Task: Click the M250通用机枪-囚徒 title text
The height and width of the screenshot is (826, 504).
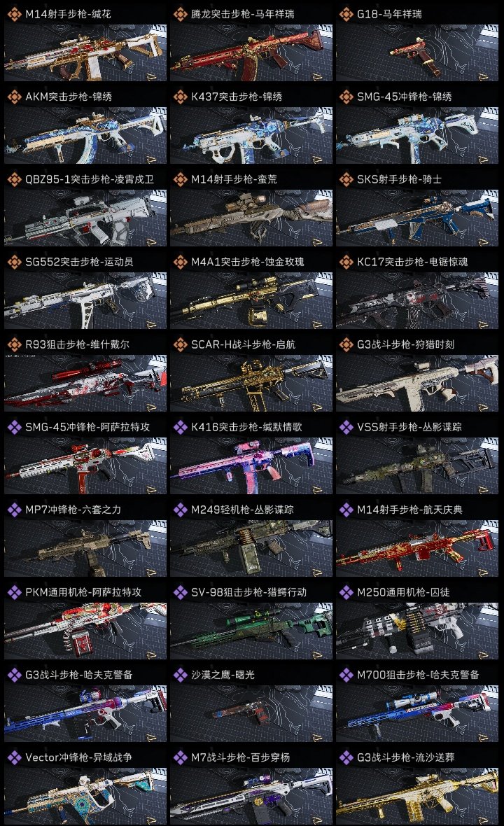Action: (x=403, y=592)
